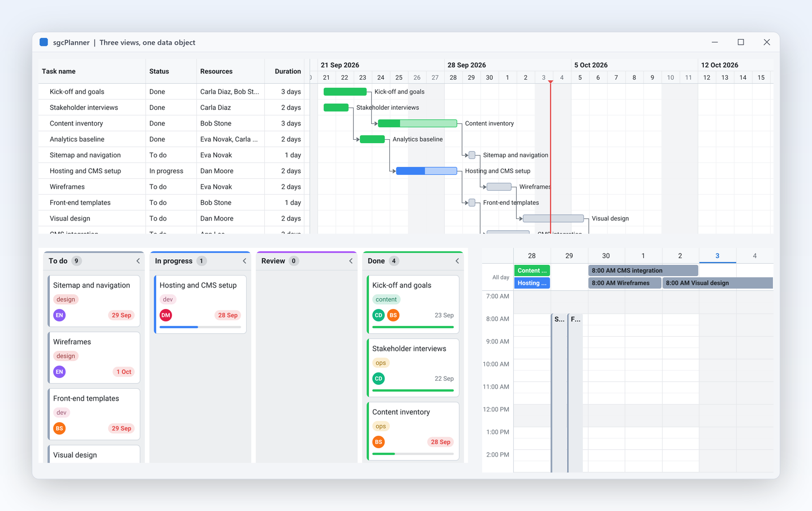Click the Visual design Gantt bar

[x=553, y=218]
